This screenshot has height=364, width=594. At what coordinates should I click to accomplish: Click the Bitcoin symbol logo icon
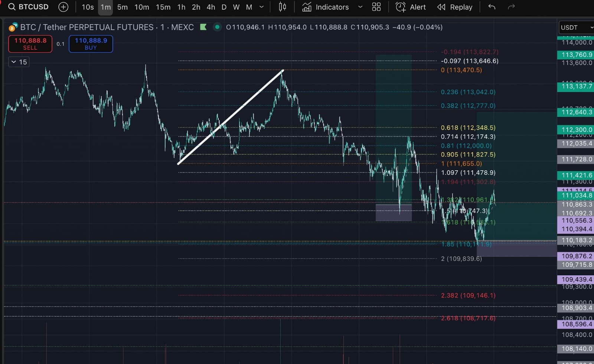tap(13, 27)
